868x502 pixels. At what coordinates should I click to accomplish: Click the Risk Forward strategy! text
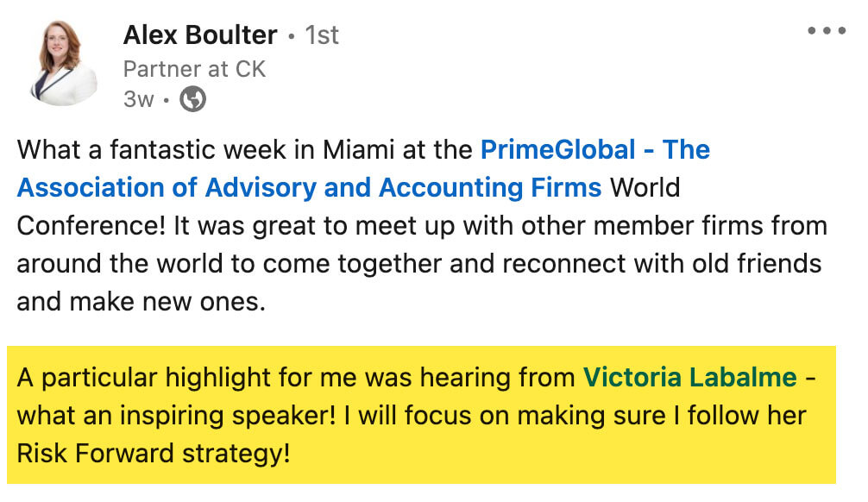click(154, 454)
